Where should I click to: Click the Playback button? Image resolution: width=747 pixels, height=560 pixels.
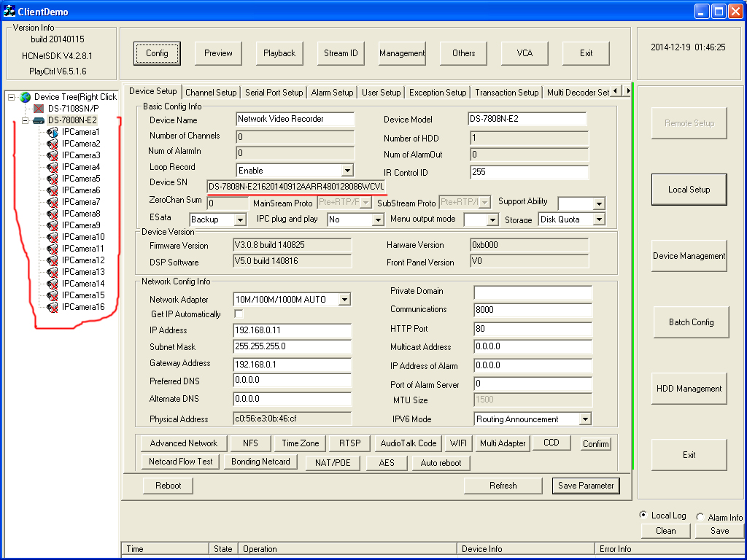click(279, 53)
